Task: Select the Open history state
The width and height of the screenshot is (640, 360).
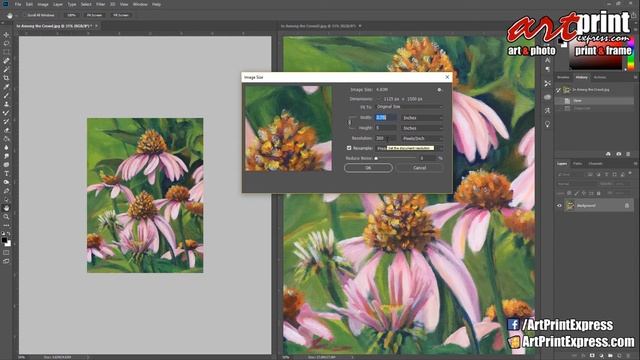Action: (595, 100)
